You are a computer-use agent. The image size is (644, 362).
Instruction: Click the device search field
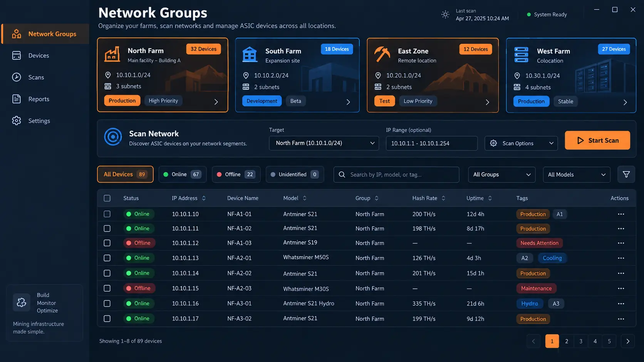tap(396, 175)
